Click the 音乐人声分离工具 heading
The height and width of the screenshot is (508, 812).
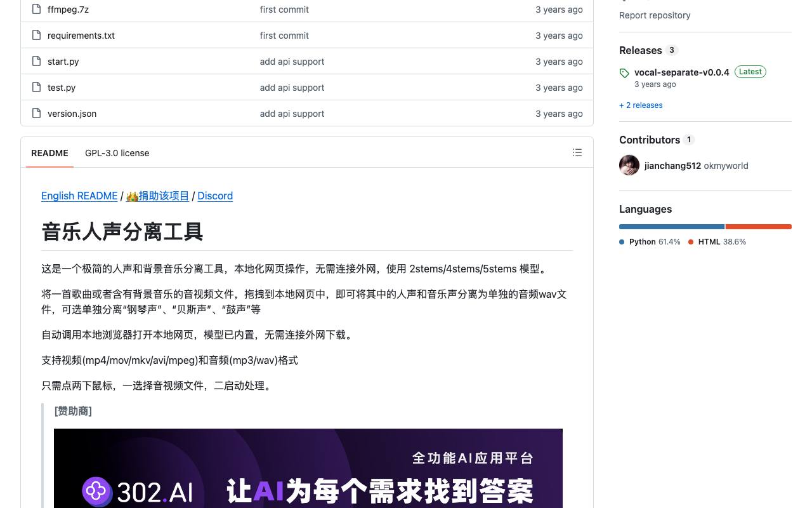[x=122, y=232]
